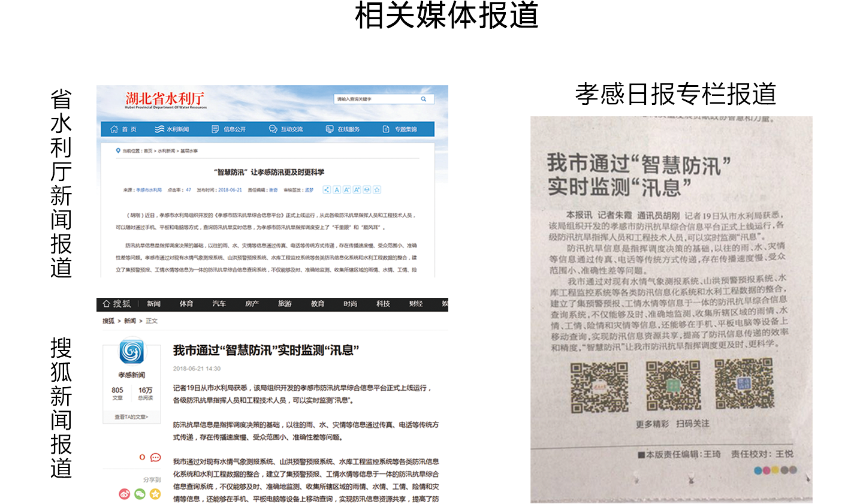Click Sohu headline 我市通过“智慧防汛”实时监测“汛息”
863x504 pixels.
click(266, 350)
